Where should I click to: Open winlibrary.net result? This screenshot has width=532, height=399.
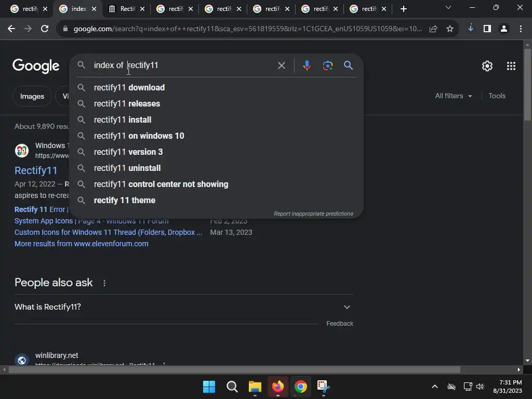pyautogui.click(x=57, y=355)
